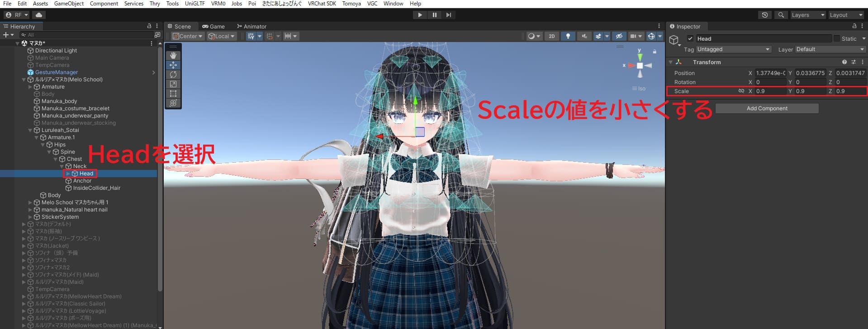868x329 pixels.
Task: Click the Play button
Action: [x=420, y=15]
